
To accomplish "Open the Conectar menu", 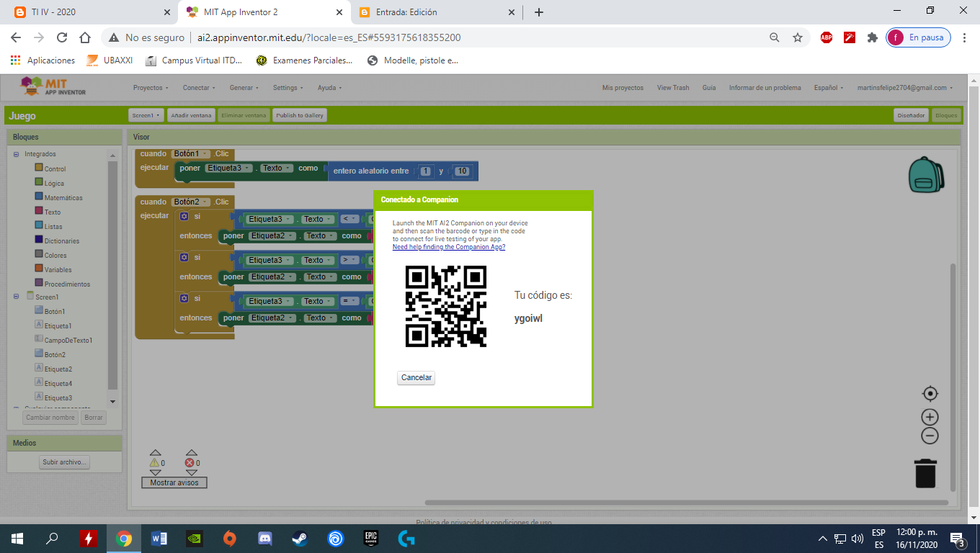I will click(x=199, y=88).
